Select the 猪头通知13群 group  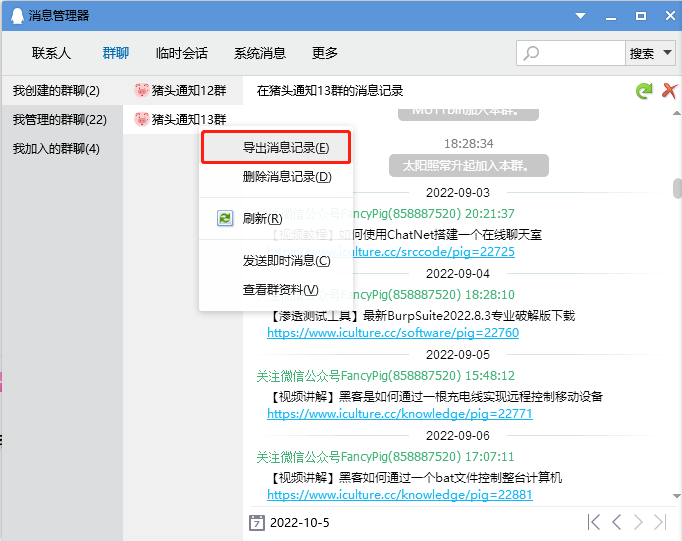183,119
